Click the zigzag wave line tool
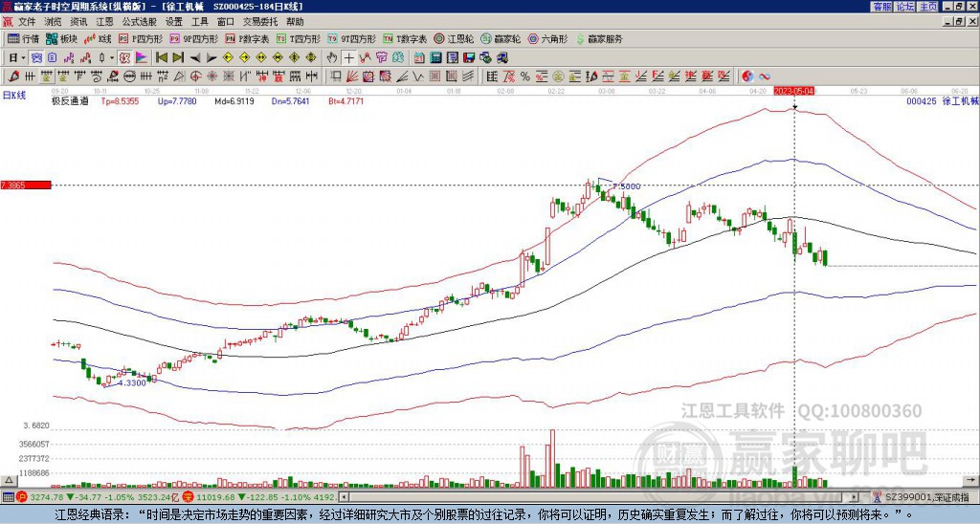The width and height of the screenshot is (980, 524). [x=417, y=76]
